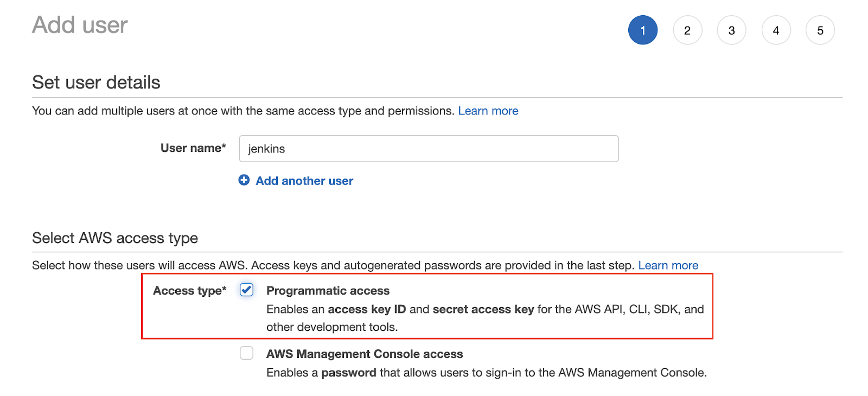This screenshot has height=396, width=868.
Task: Click the bold secret access key text
Action: pos(483,309)
